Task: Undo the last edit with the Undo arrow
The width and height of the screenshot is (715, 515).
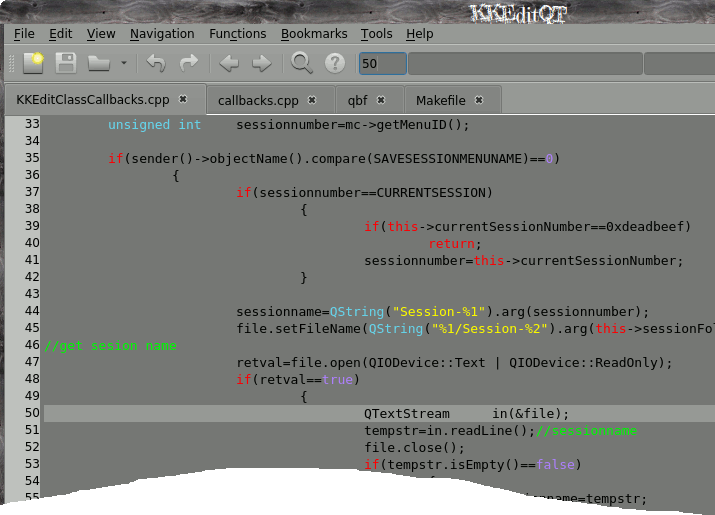Action: click(156, 63)
